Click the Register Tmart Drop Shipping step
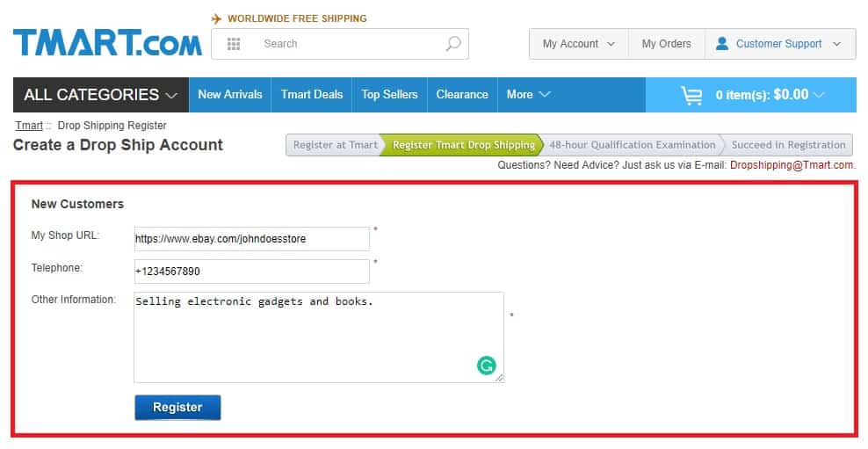868x449 pixels. point(463,145)
